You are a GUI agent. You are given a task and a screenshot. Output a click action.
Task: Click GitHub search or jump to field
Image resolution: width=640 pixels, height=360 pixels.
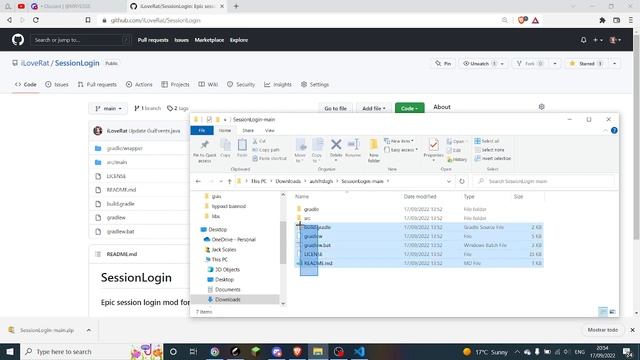click(x=80, y=40)
